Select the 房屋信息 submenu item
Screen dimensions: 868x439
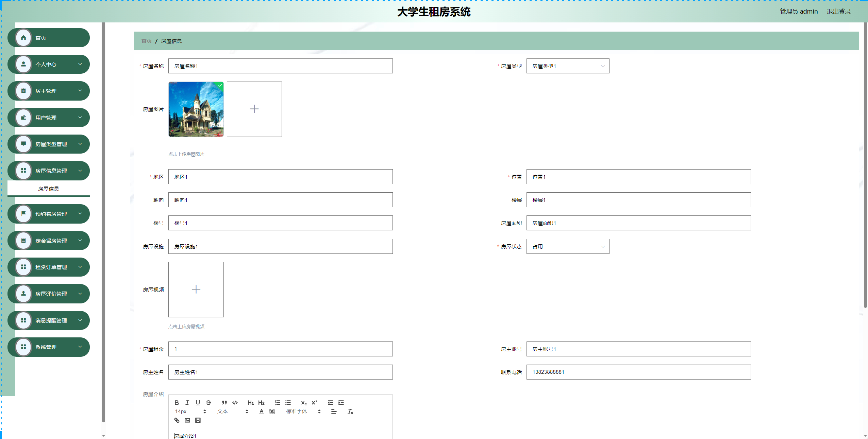pyautogui.click(x=49, y=189)
